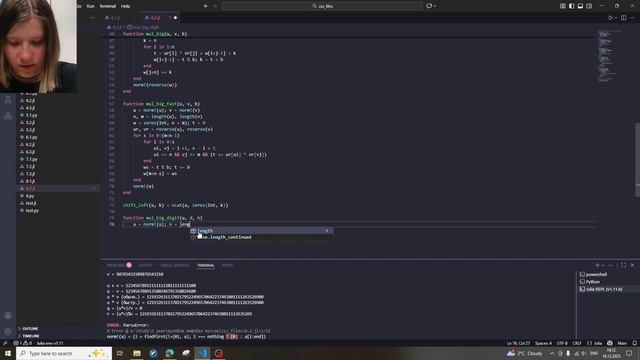Viewport: 640px width, 360px height.
Task: Click Ln 76, Col 27 status item
Action: click(518, 343)
